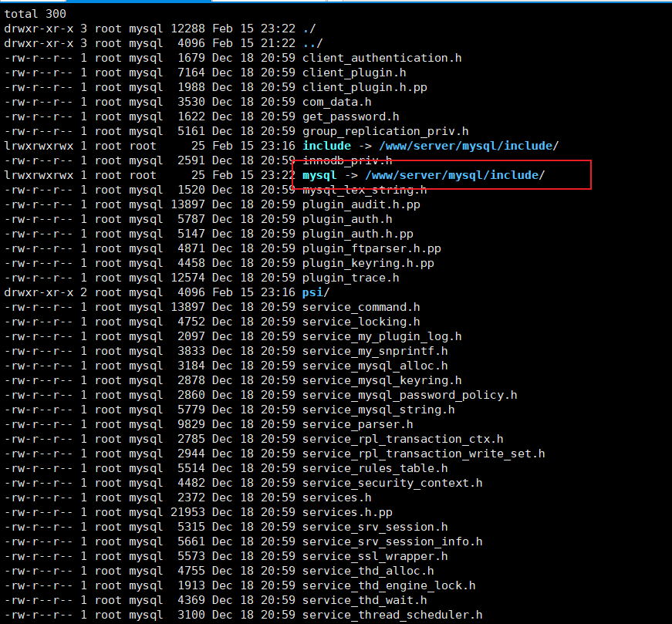Select the service_command.h file name
This screenshot has height=624, width=672.
pos(361,307)
